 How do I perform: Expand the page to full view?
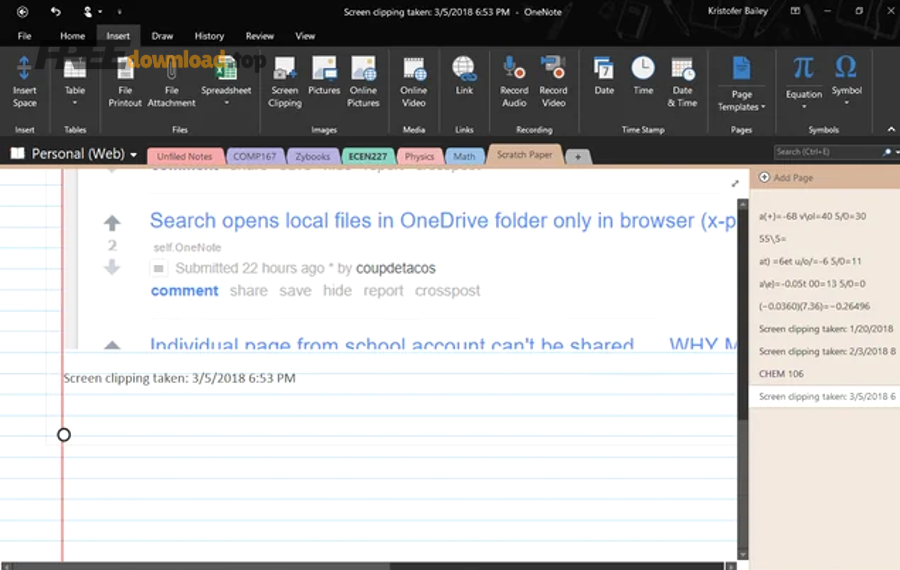pos(735,184)
